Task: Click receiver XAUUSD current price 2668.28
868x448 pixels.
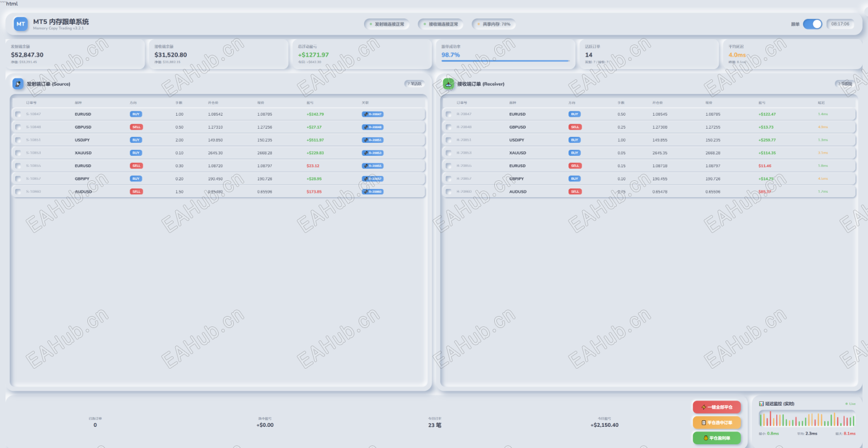Action: (x=713, y=153)
